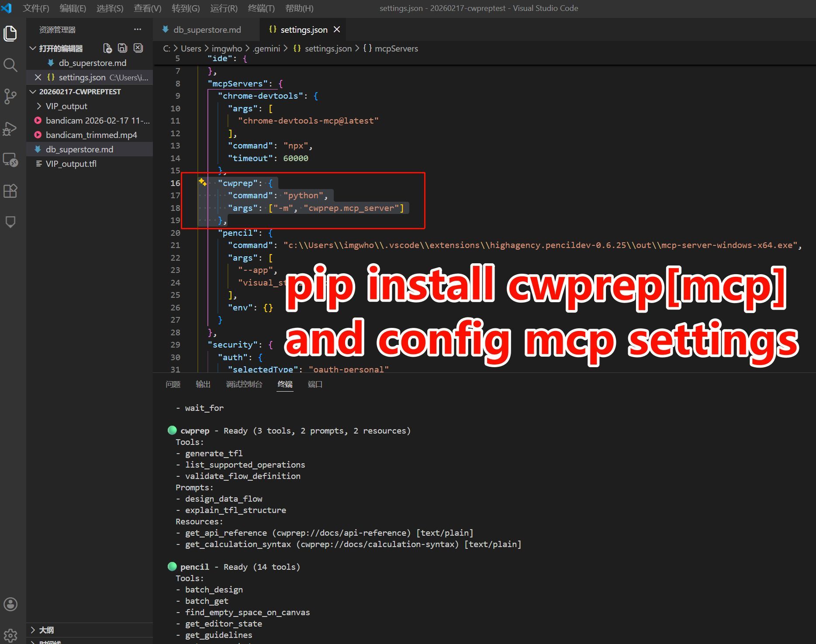Open the 查看(V) menu
Screen dimensions: 816x644
pyautogui.click(x=148, y=8)
